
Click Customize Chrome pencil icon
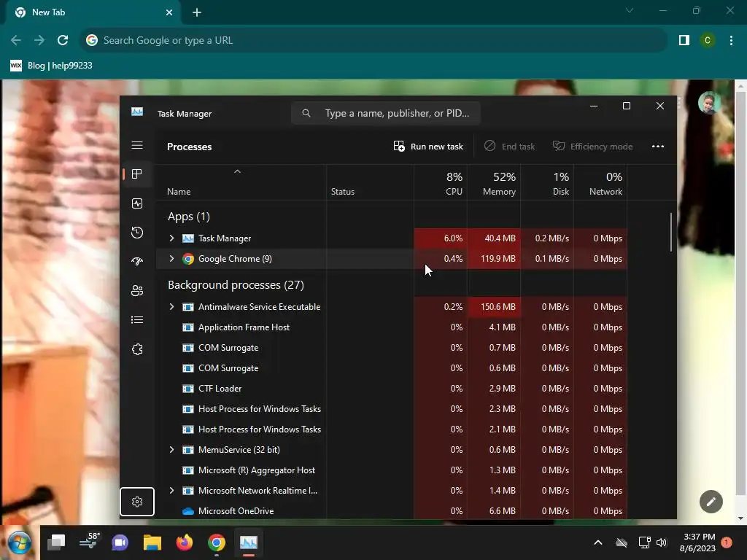711,502
